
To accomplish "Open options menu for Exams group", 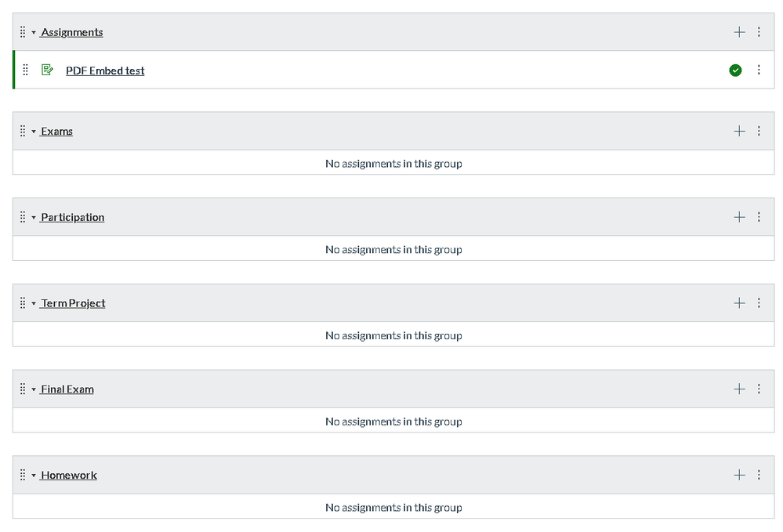I will point(759,131).
